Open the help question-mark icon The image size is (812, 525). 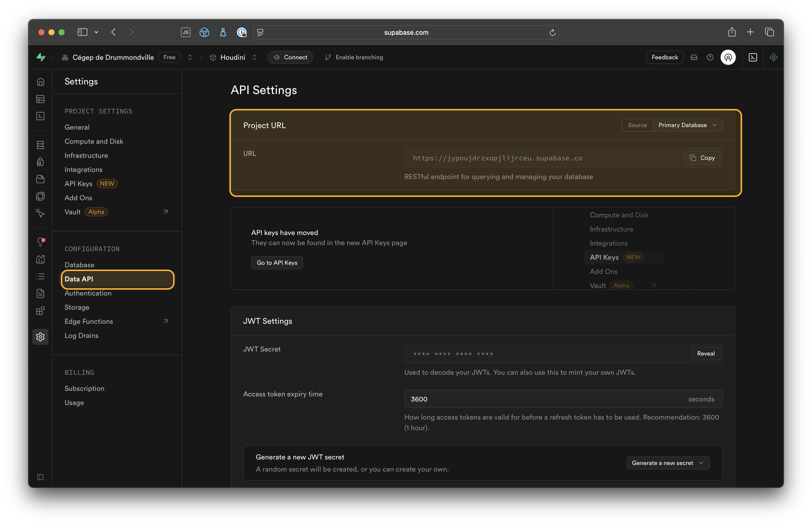coord(710,57)
